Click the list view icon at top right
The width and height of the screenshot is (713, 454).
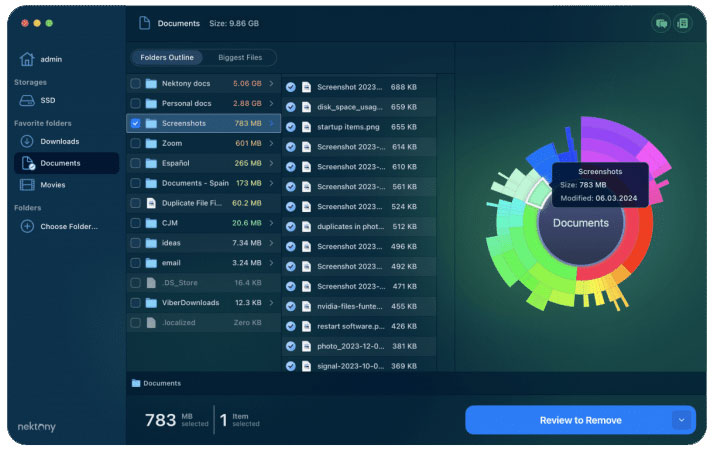683,23
